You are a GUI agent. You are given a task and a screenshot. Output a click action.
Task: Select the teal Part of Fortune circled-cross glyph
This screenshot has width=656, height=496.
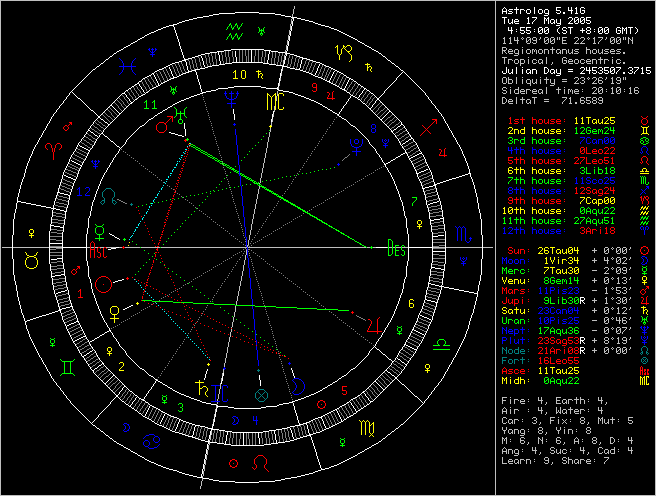pos(261,395)
